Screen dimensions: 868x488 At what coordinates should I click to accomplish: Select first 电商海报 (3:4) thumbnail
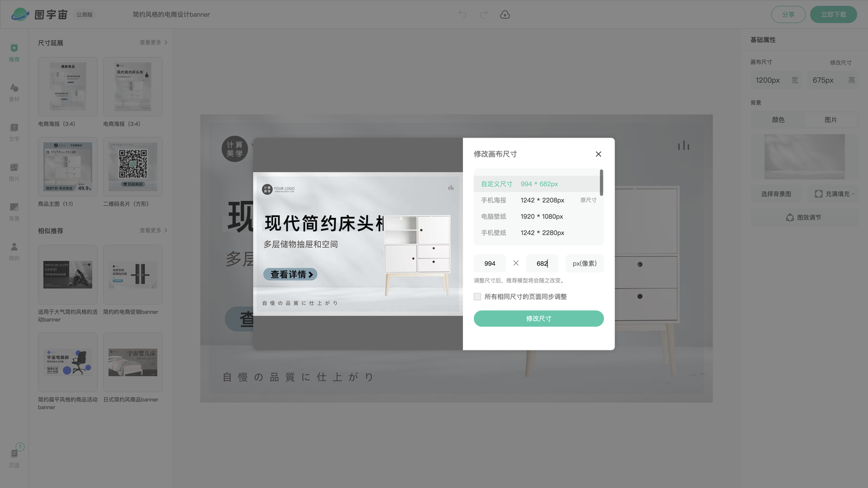coord(68,87)
